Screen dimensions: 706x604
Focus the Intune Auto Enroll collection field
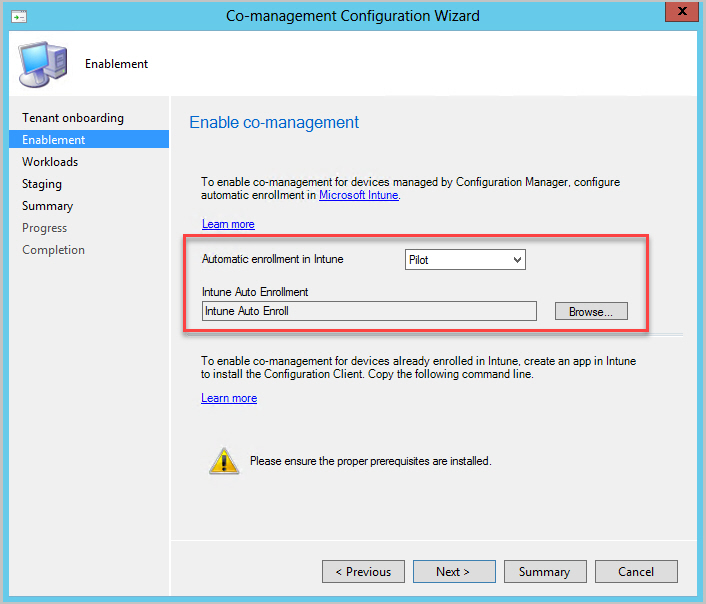(369, 311)
